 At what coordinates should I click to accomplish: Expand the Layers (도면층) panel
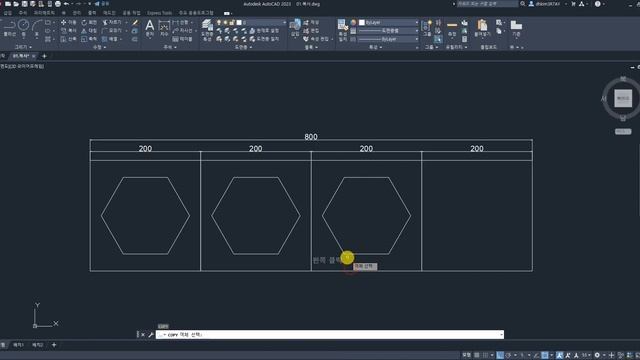pyautogui.click(x=243, y=47)
